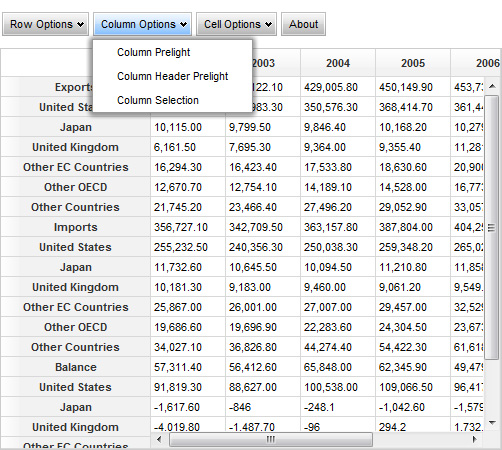This screenshot has width=502, height=450.
Task: Click cell 255,232.50
Action: coord(188,247)
